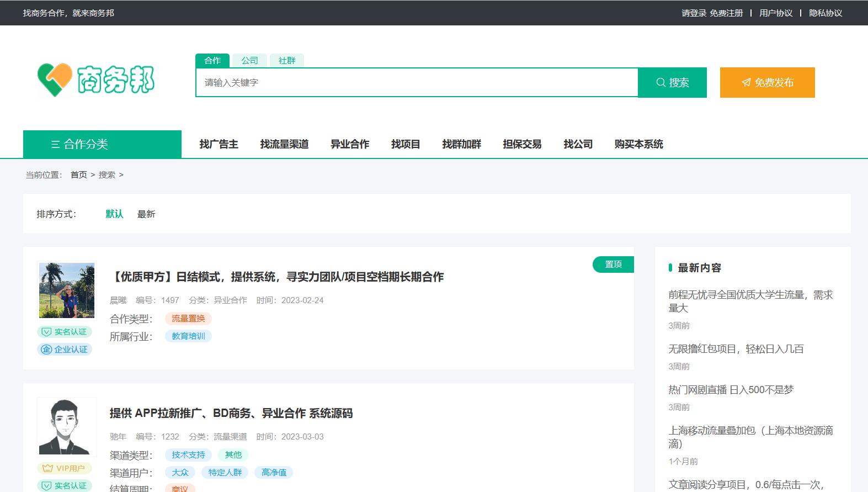
Task: Switch to the 社群 search tab
Action: pyautogui.click(x=286, y=61)
